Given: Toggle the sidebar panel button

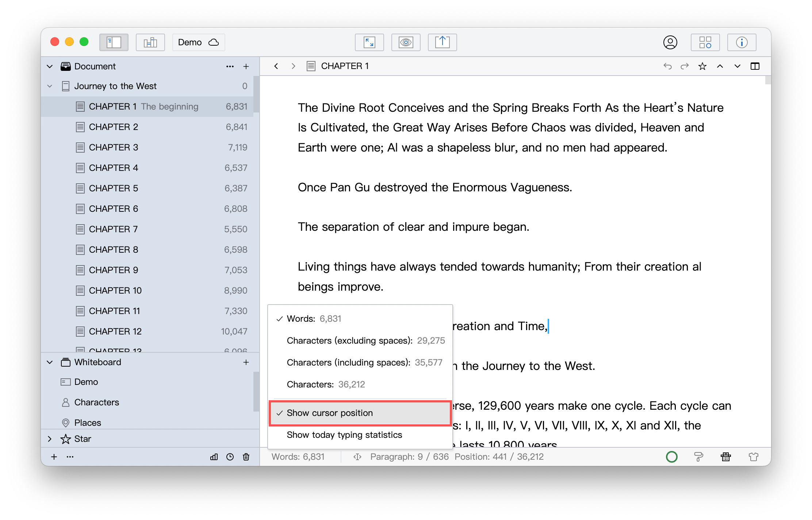Looking at the screenshot, I should tap(114, 42).
